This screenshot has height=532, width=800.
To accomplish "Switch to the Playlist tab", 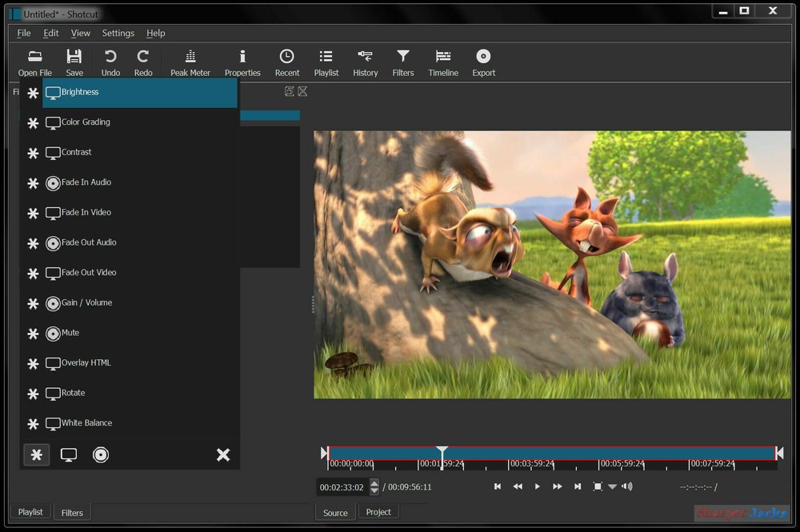I will (x=30, y=511).
